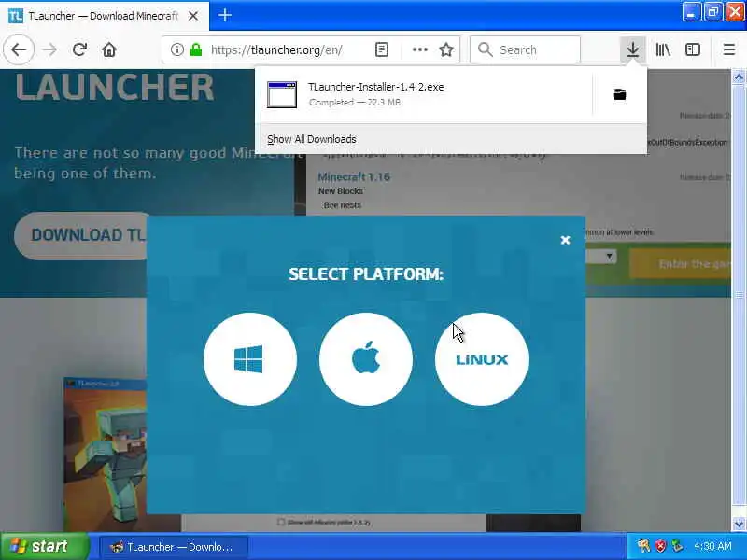Viewport: 747px width, 560px height.
Task: Open page actions three-dot menu
Action: pos(419,49)
